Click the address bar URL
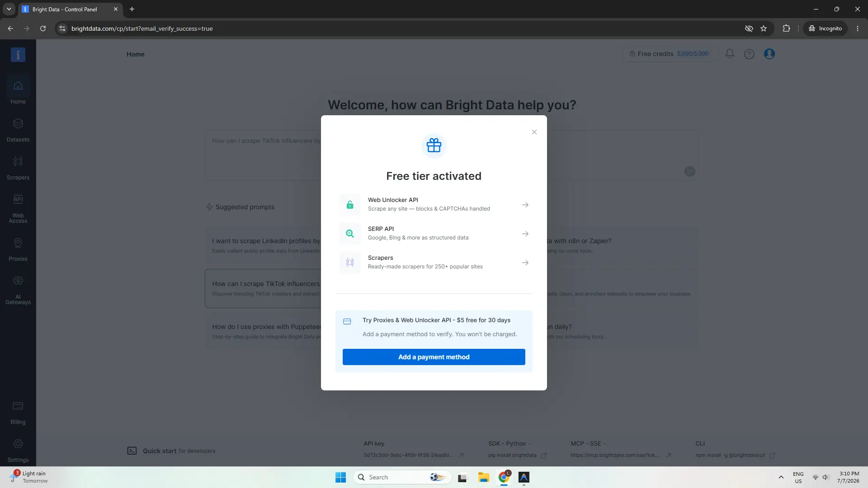The image size is (868, 488). [142, 28]
